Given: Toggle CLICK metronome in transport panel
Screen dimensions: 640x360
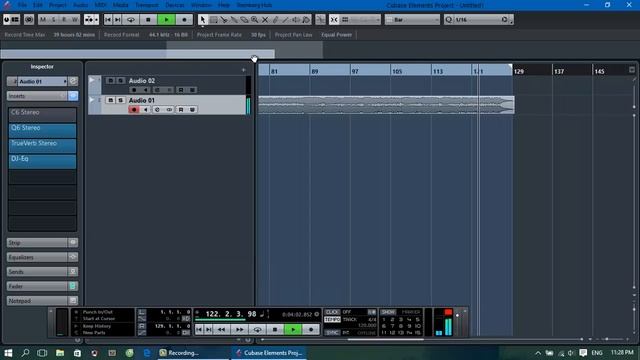Looking at the screenshot, I should click(332, 312).
